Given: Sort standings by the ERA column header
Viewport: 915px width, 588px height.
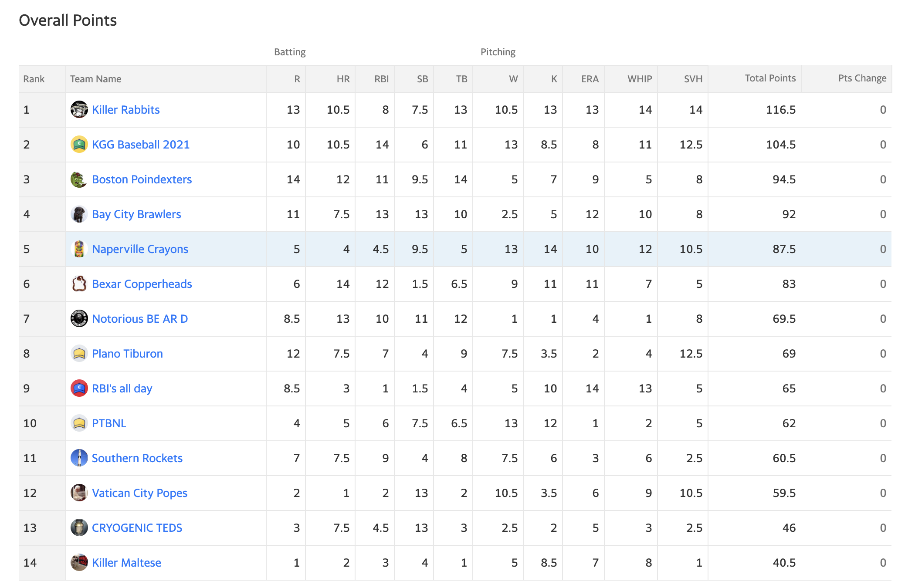Looking at the screenshot, I should click(590, 79).
